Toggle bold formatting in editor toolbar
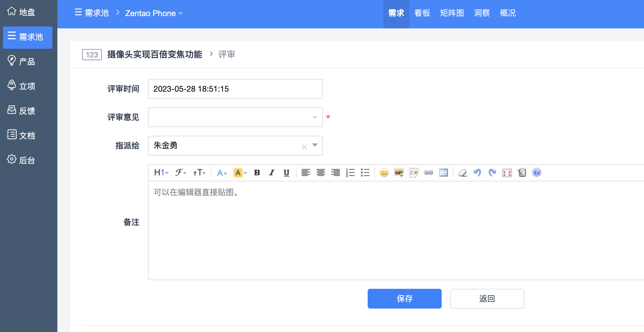This screenshot has width=644, height=332. 257,172
